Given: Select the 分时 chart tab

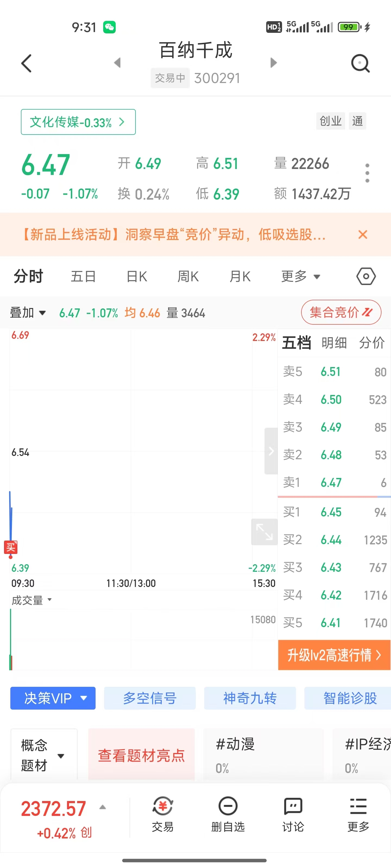Looking at the screenshot, I should coord(28,276).
